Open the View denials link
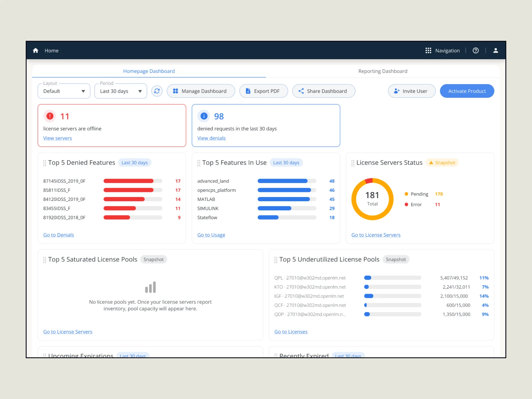 (211, 138)
